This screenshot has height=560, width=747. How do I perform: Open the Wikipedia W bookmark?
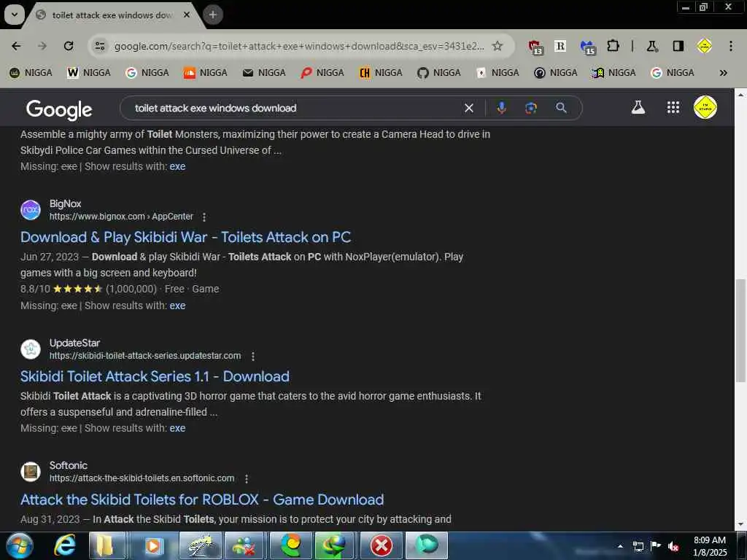89,72
